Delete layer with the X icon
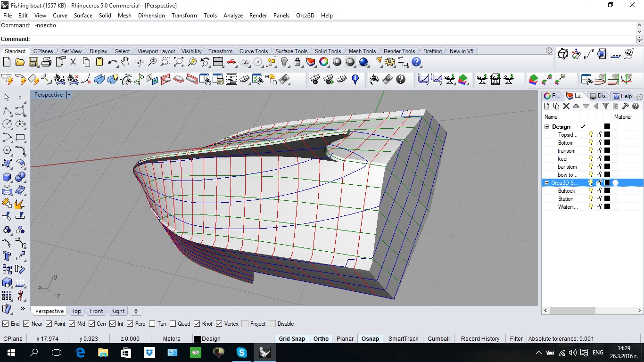This screenshot has width=644, height=362. pyautogui.click(x=566, y=107)
